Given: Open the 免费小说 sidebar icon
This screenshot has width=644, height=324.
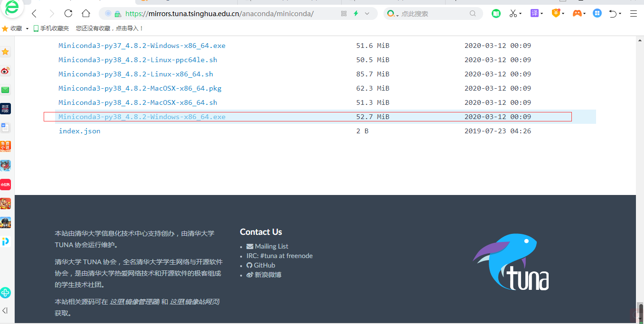Looking at the screenshot, I should (6, 147).
